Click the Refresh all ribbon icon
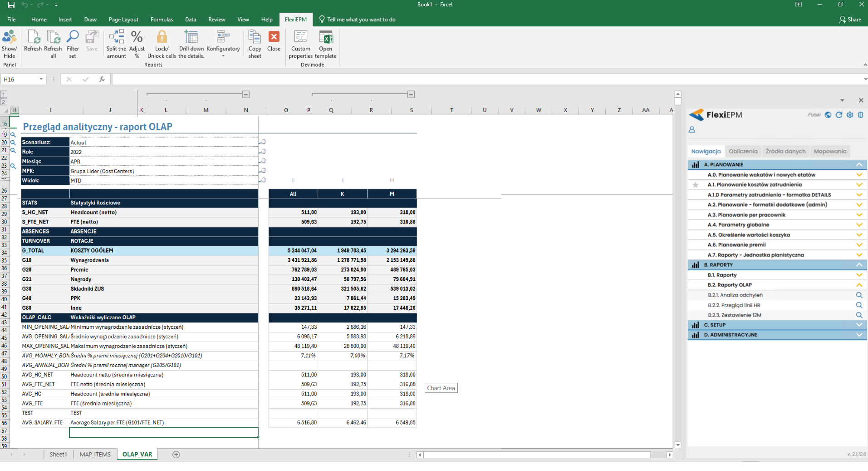Image resolution: width=868 pixels, height=471 pixels. click(53, 44)
